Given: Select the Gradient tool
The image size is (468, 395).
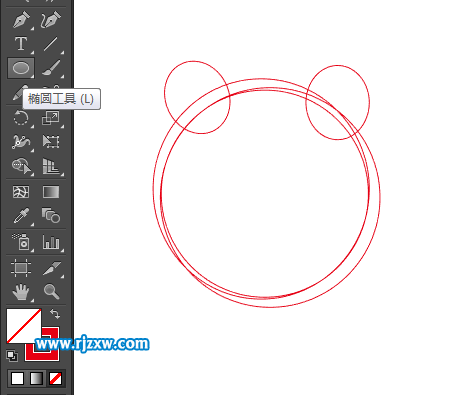Looking at the screenshot, I should coord(51,192).
